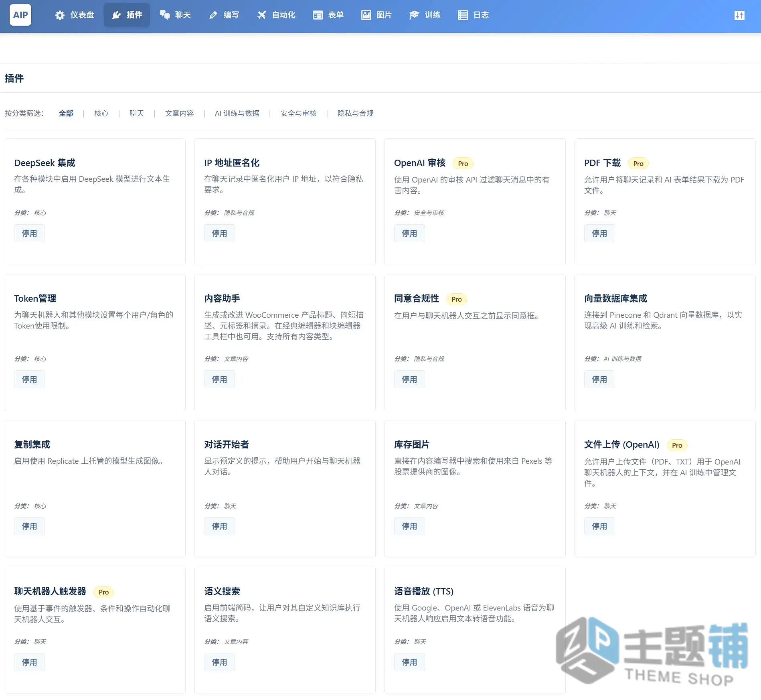The image size is (761, 700).
Task: Click the Pro badge beside 同意合规性
Action: pyautogui.click(x=457, y=299)
